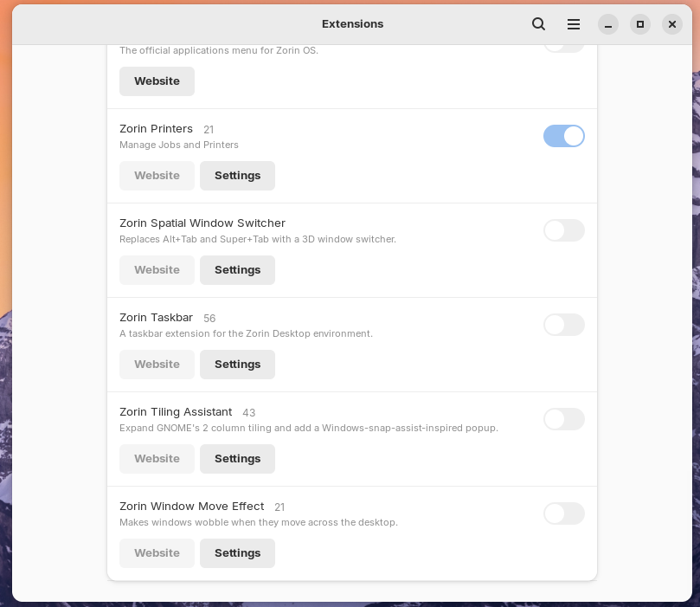Open Zorin Window Move Effect Settings
The image size is (700, 607).
237,553
